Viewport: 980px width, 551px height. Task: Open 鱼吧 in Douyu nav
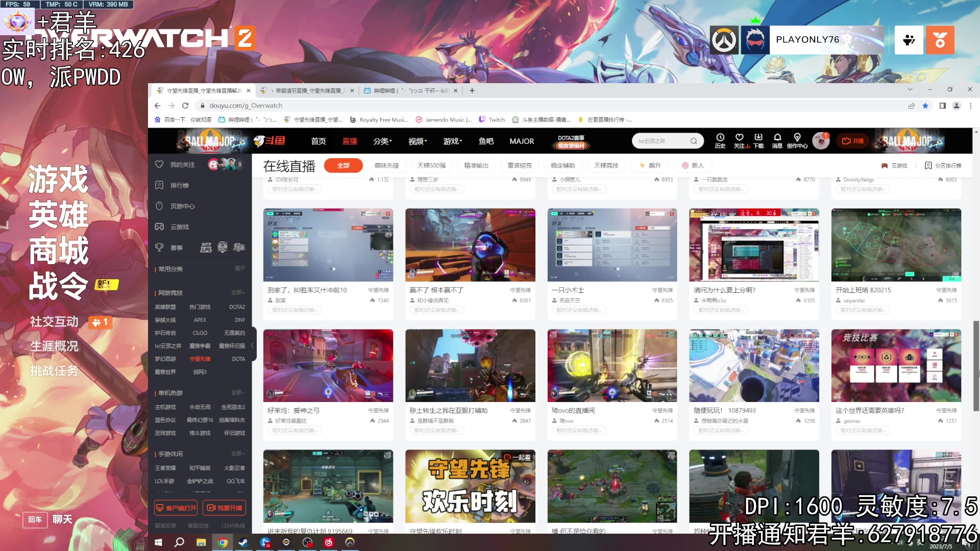tap(486, 141)
